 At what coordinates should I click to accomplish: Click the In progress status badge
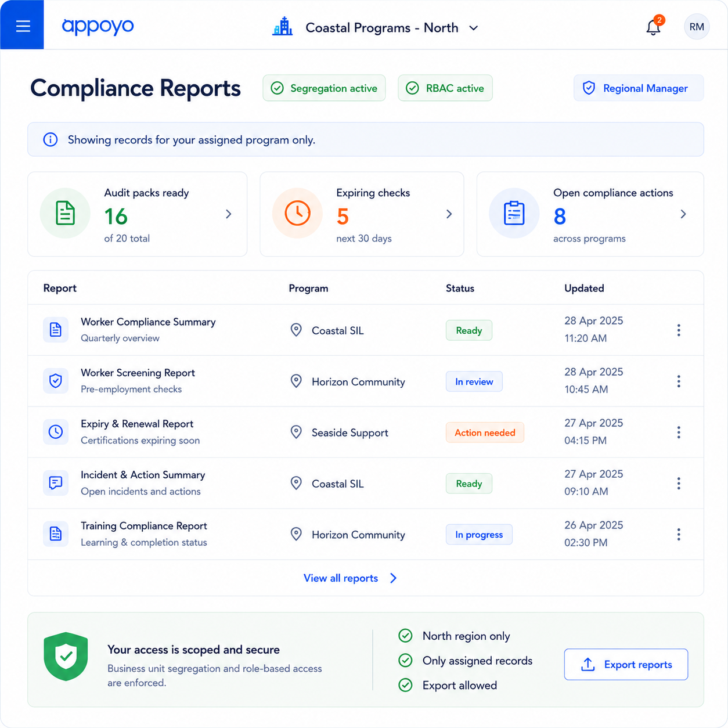479,535
